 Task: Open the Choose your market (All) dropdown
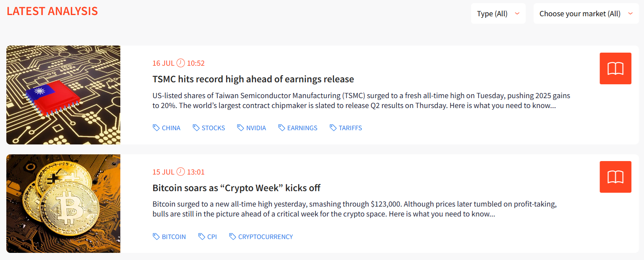[586, 13]
